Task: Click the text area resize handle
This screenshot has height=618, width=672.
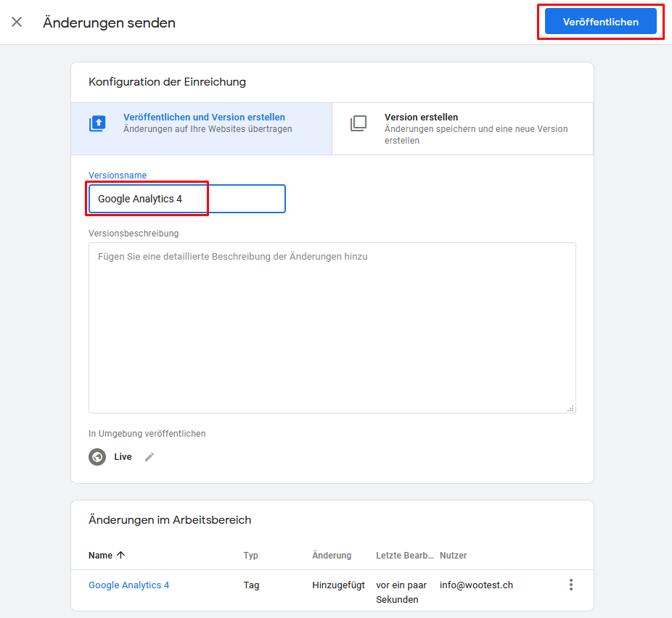Action: pos(570,408)
